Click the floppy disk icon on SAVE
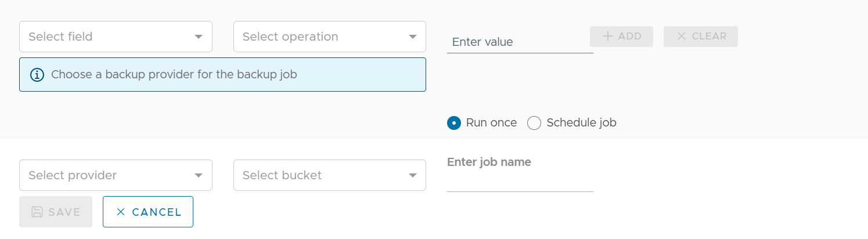This screenshot has width=868, height=239. [x=37, y=212]
